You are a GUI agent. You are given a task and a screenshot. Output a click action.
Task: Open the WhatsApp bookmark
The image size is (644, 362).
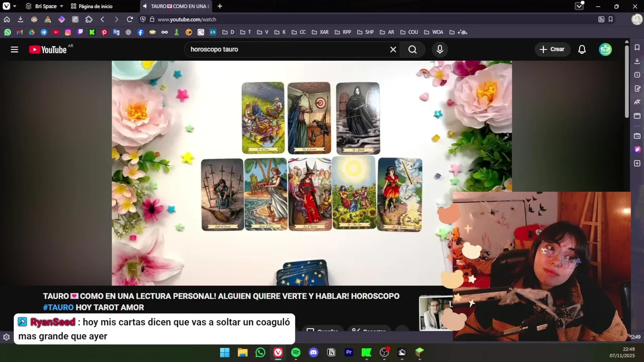click(8, 32)
